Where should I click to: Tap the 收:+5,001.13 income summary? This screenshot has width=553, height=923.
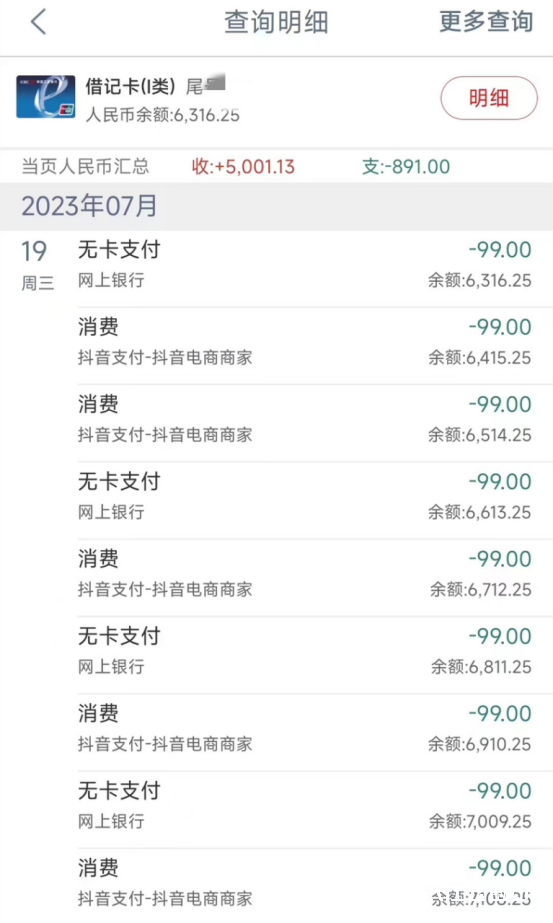[243, 167]
